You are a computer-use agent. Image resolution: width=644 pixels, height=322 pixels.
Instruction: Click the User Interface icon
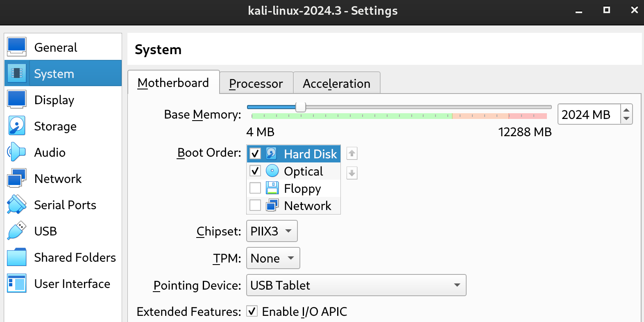tap(17, 283)
